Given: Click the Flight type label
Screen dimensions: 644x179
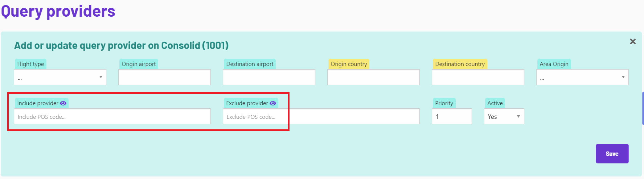Looking at the screenshot, I should 30,64.
